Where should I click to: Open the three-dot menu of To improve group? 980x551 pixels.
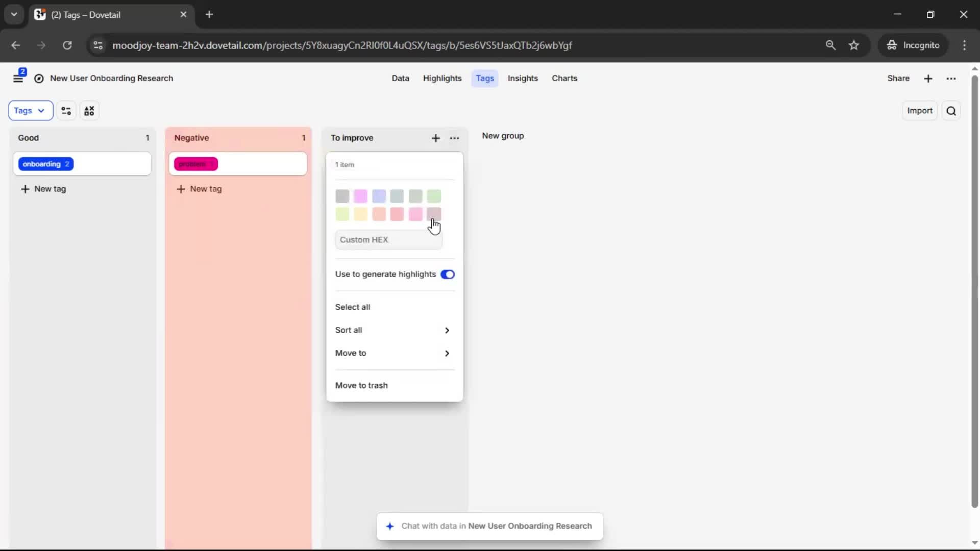454,138
